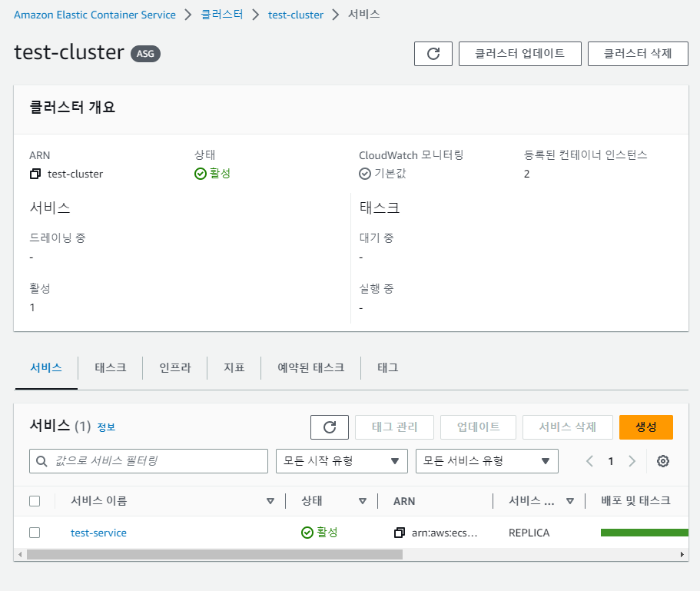The image size is (700, 591).
Task: Click 서비스 삭제 button
Action: coord(567,427)
